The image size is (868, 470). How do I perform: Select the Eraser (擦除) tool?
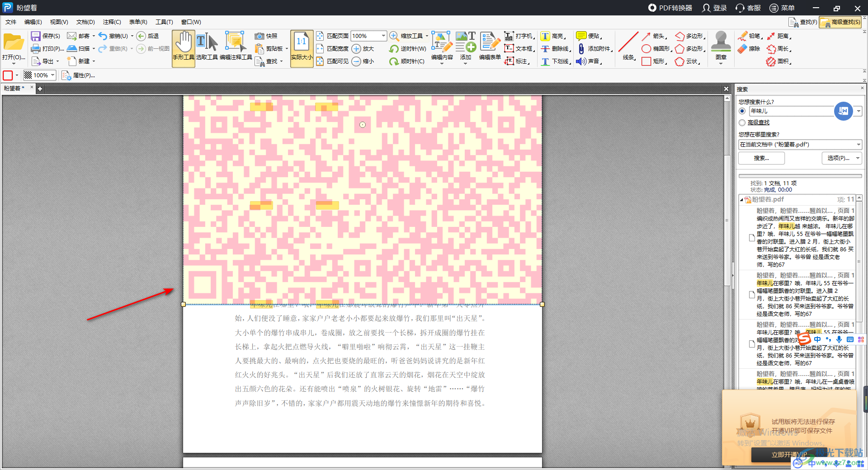point(749,48)
